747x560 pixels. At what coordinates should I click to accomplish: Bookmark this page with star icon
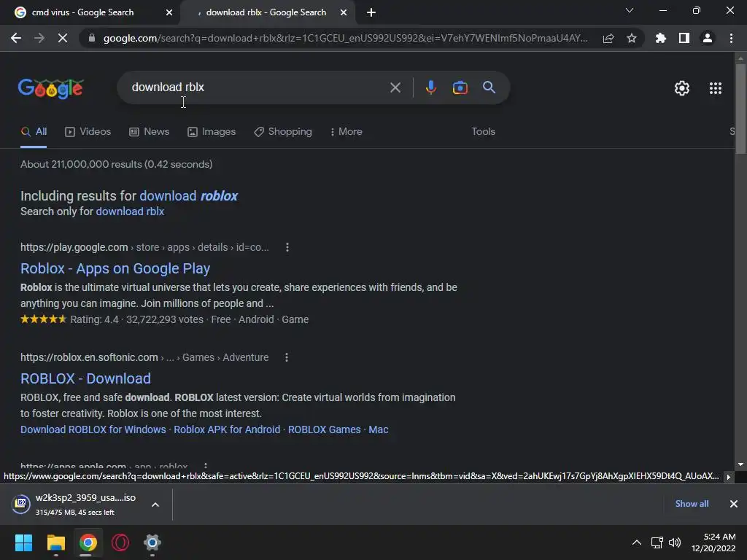pyautogui.click(x=632, y=39)
